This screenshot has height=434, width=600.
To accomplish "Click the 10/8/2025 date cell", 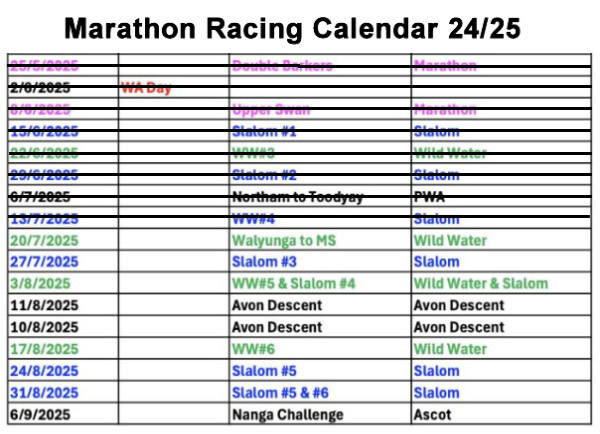I will [44, 327].
